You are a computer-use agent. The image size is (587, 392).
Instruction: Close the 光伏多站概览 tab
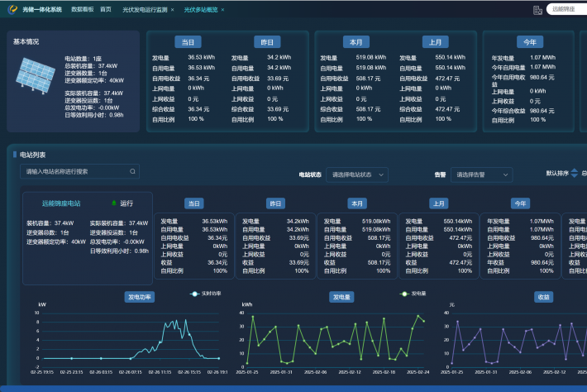click(222, 10)
